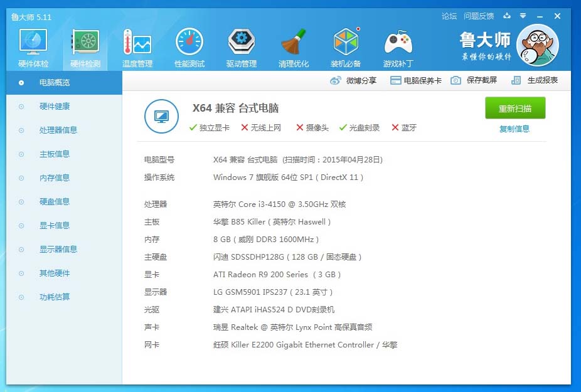The image size is (581, 392).
Task: Open 显示器信息 in the sidebar
Action: click(x=64, y=249)
